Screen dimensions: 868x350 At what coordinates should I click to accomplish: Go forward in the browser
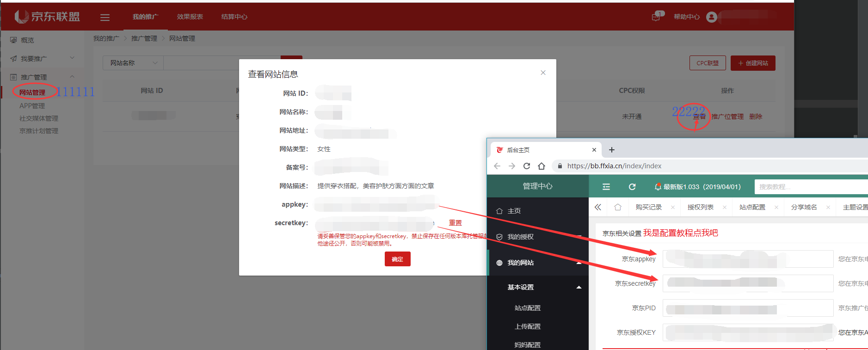click(x=512, y=166)
